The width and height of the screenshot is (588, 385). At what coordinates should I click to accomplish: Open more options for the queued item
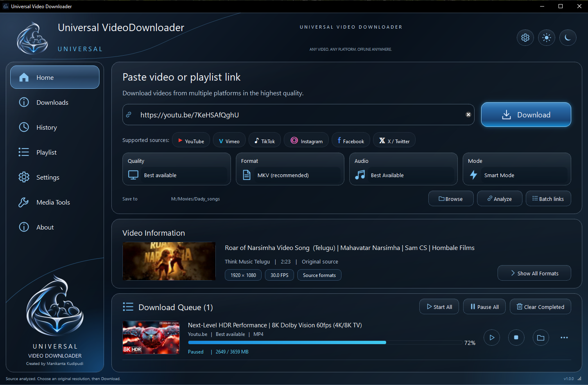click(564, 338)
